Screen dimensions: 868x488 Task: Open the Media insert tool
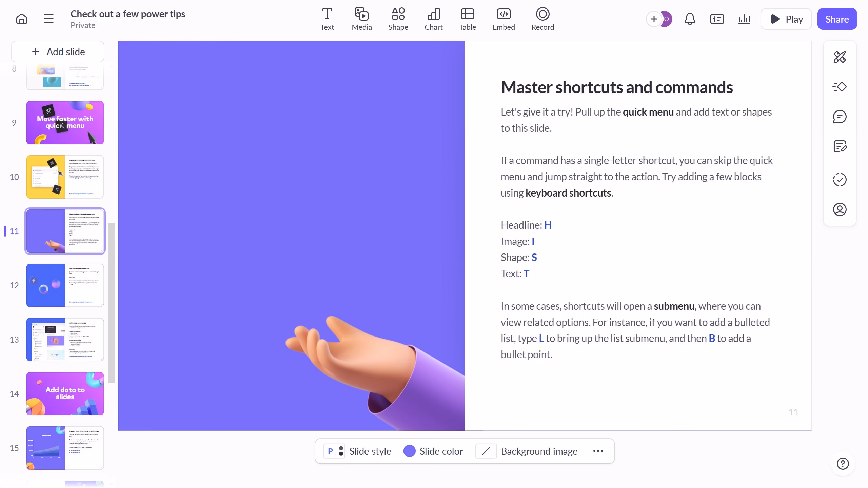[362, 19]
